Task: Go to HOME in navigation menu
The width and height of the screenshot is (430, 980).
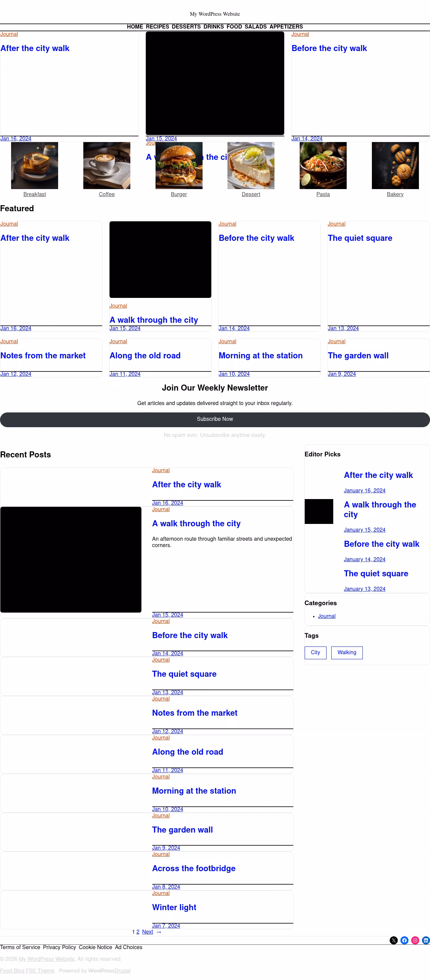Action: click(x=135, y=27)
